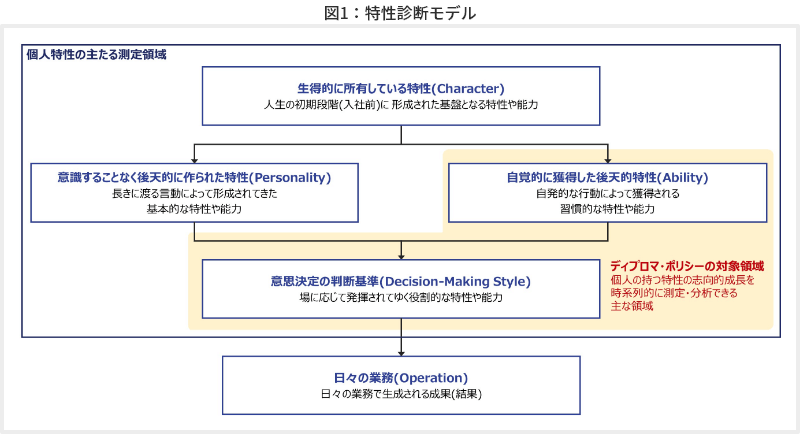Select the line '自発的な行動によって獲得される'
Image resolution: width=800 pixels, height=434 pixels.
(x=607, y=193)
